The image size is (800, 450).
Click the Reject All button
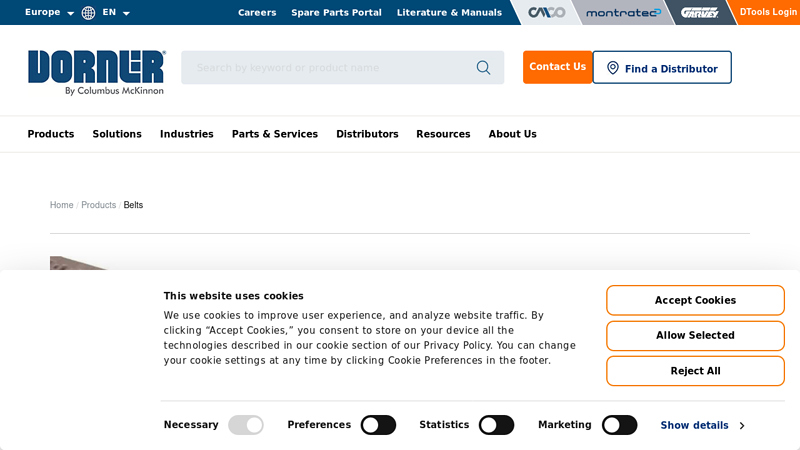695,371
